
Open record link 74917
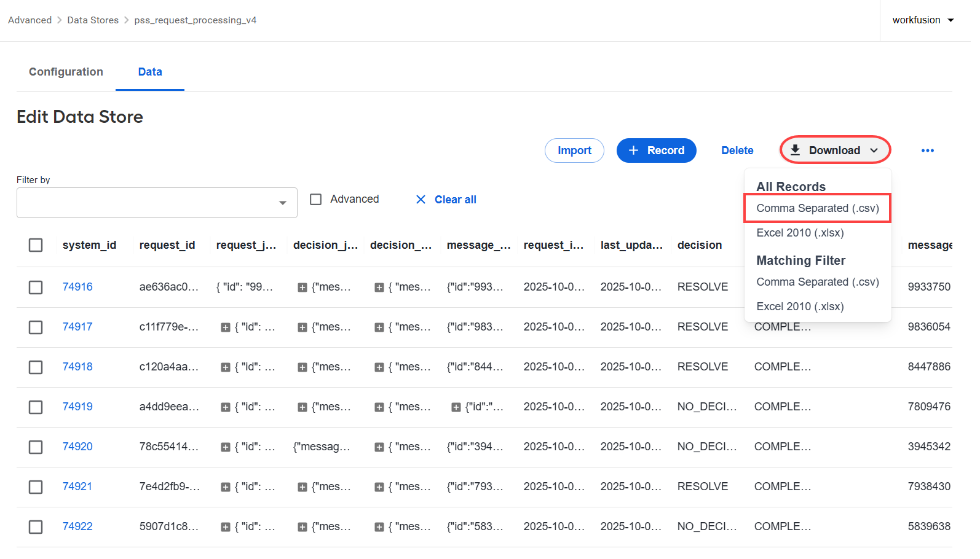77,327
